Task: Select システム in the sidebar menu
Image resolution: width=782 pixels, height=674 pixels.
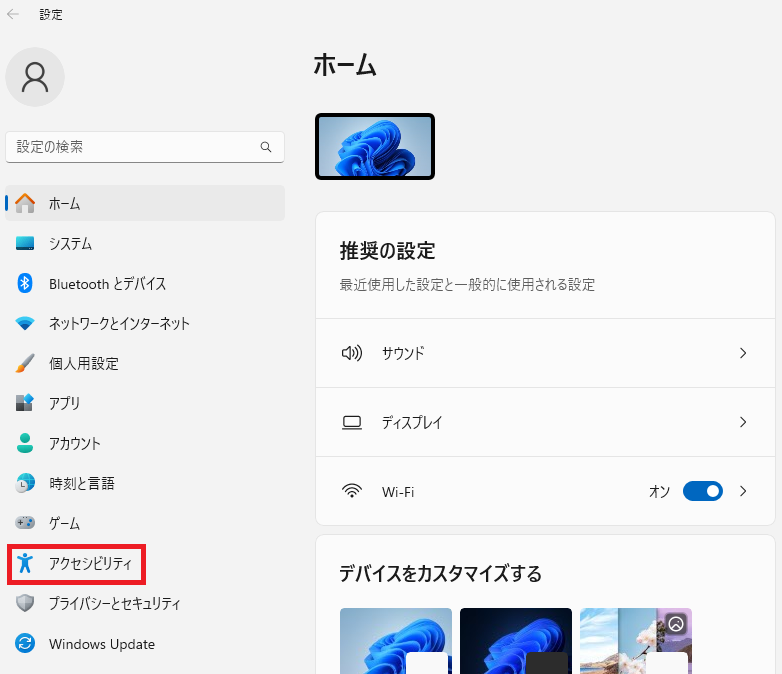Action: pyautogui.click(x=70, y=244)
